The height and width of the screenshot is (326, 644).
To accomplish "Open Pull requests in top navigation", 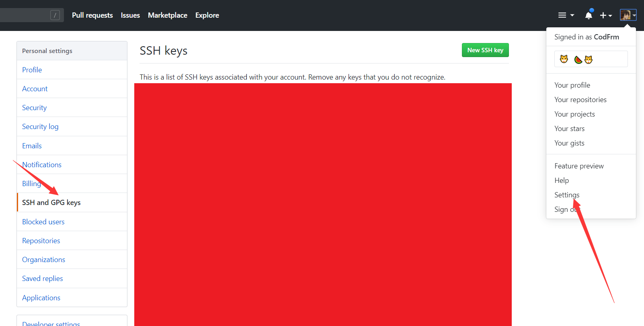I will (92, 15).
